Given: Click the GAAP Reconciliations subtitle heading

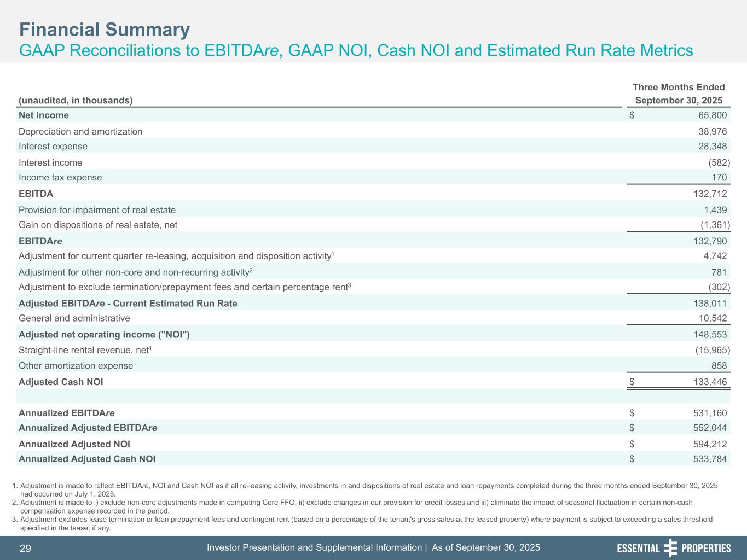Looking at the screenshot, I should point(356,51).
